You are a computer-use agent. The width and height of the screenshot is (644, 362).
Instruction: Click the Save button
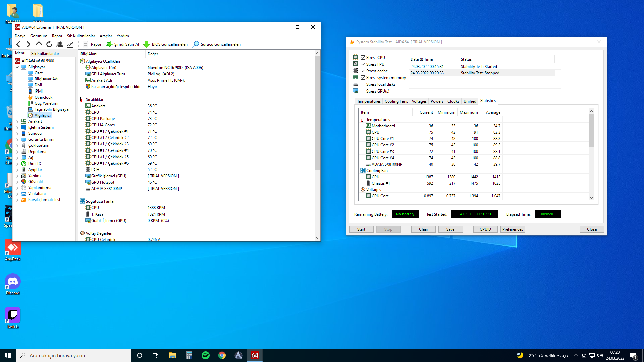450,229
